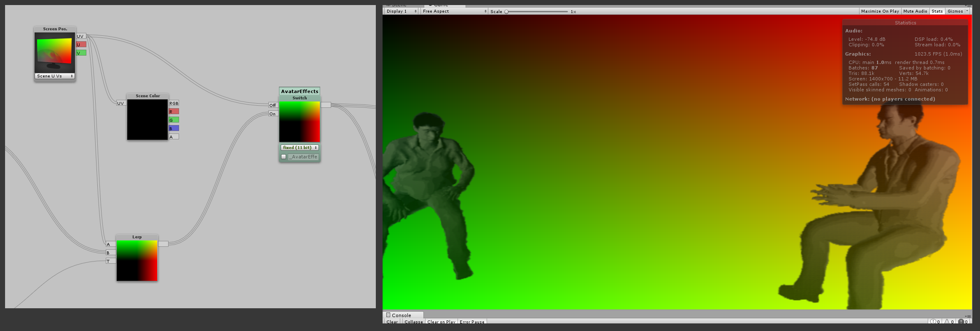980x331 pixels.
Task: Click the Statistics panel title
Action: click(x=905, y=23)
